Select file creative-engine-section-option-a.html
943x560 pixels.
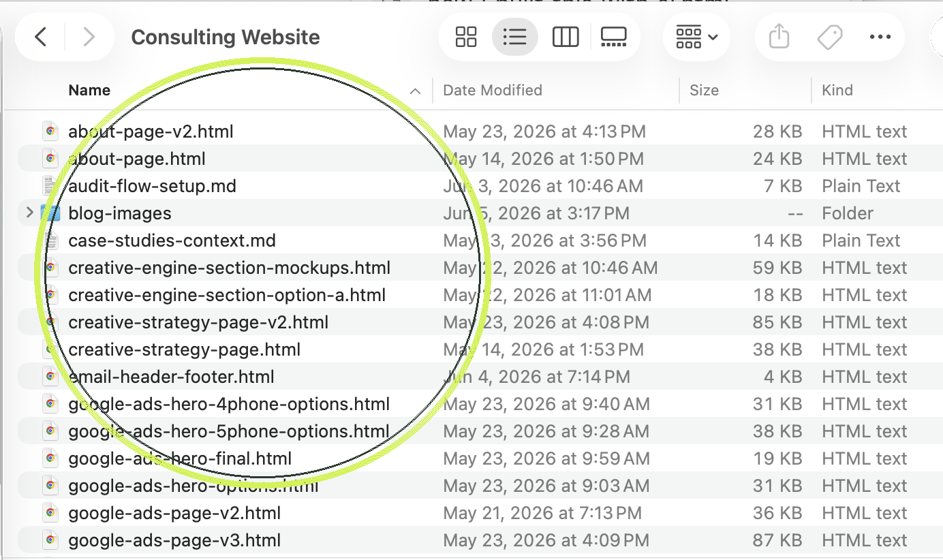[227, 295]
